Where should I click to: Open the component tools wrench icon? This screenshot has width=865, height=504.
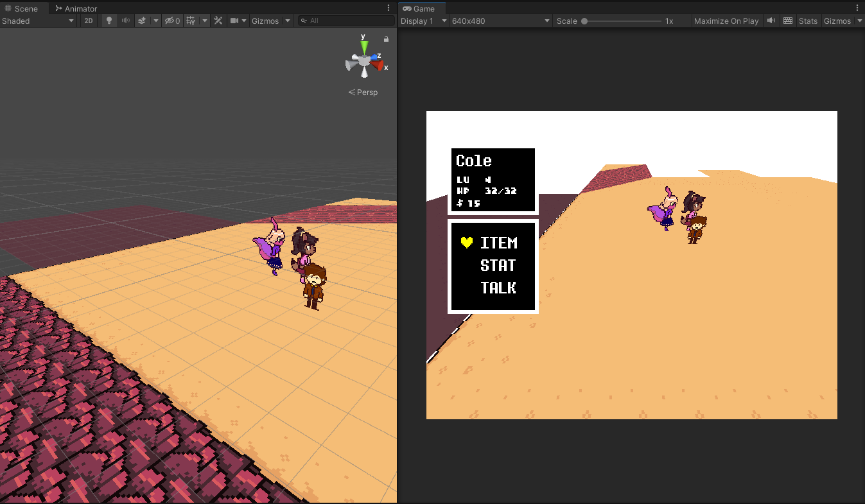tap(218, 21)
